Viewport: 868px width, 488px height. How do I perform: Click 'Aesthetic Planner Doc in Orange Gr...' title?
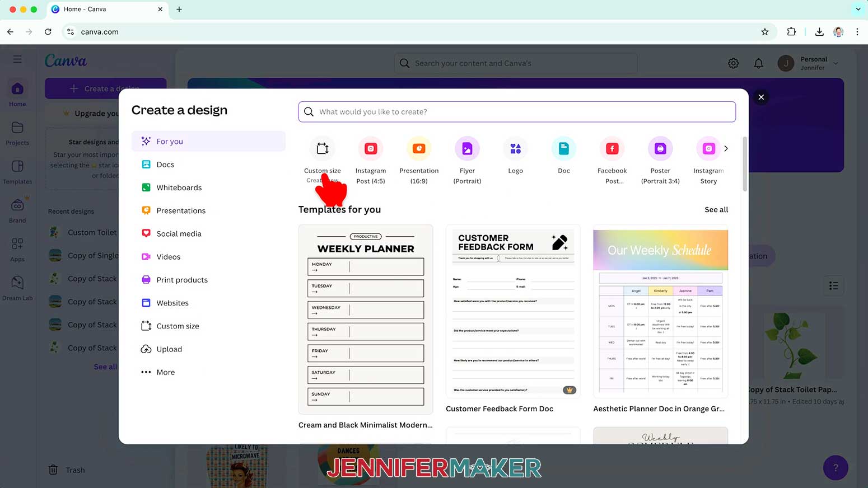click(659, 409)
